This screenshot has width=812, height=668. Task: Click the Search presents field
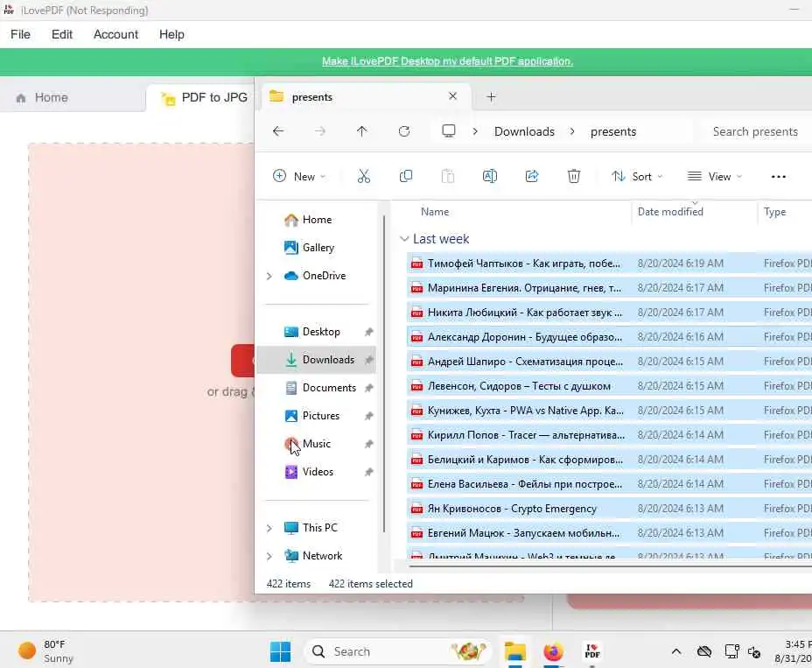(755, 131)
